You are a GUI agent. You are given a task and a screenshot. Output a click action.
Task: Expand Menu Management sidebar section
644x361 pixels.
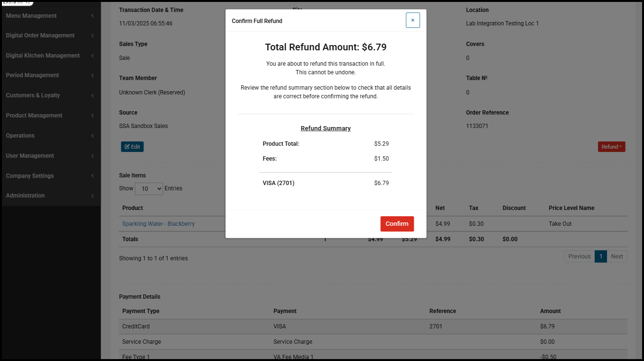coord(31,16)
